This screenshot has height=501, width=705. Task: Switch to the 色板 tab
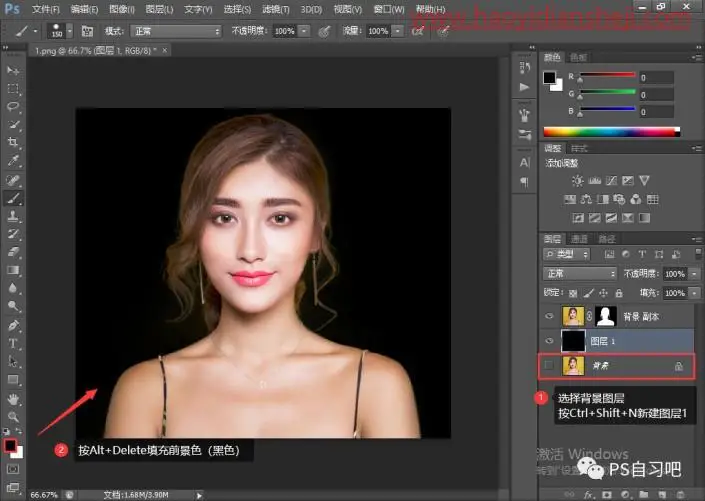click(578, 57)
